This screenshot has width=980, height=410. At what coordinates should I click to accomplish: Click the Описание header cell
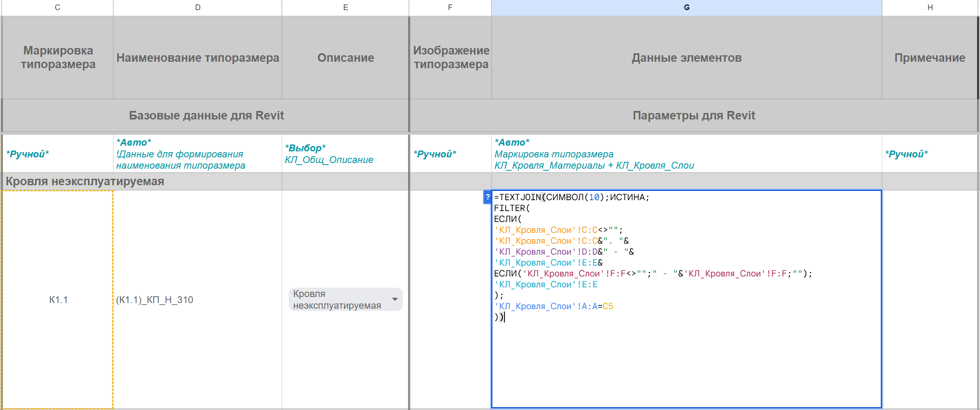(345, 57)
